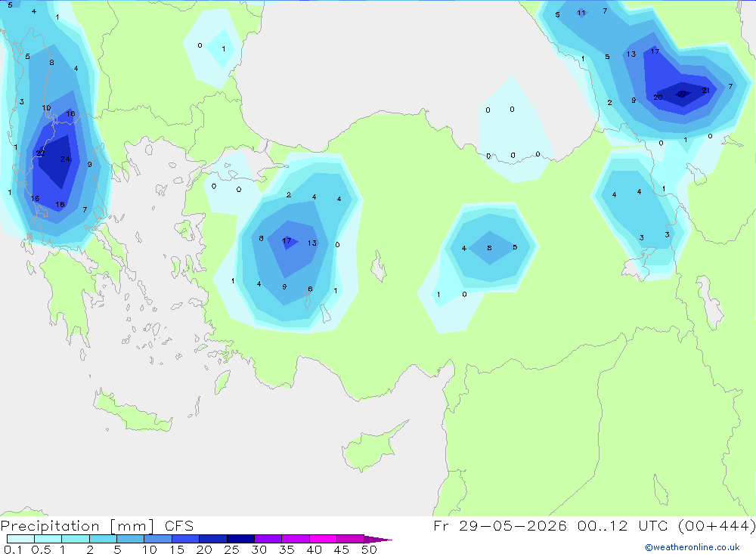The height and width of the screenshot is (554, 756).
Task: Click the '11' precipitation value at top
Action: point(581,13)
